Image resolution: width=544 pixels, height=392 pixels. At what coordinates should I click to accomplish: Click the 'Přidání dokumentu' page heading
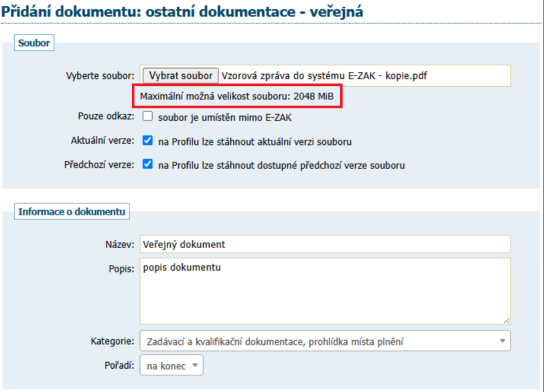[x=182, y=11]
